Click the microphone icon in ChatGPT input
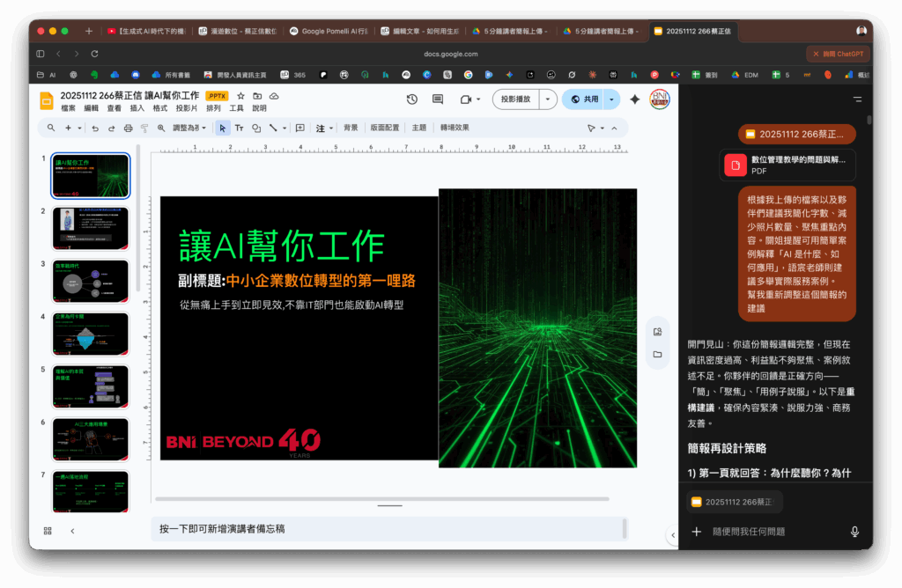This screenshot has height=588, width=902. [x=854, y=532]
